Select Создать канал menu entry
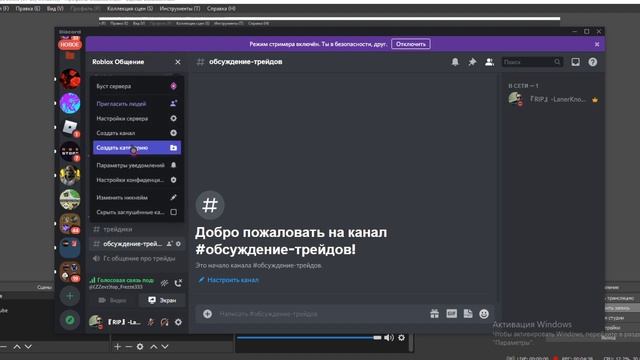640x360 pixels. [137, 133]
